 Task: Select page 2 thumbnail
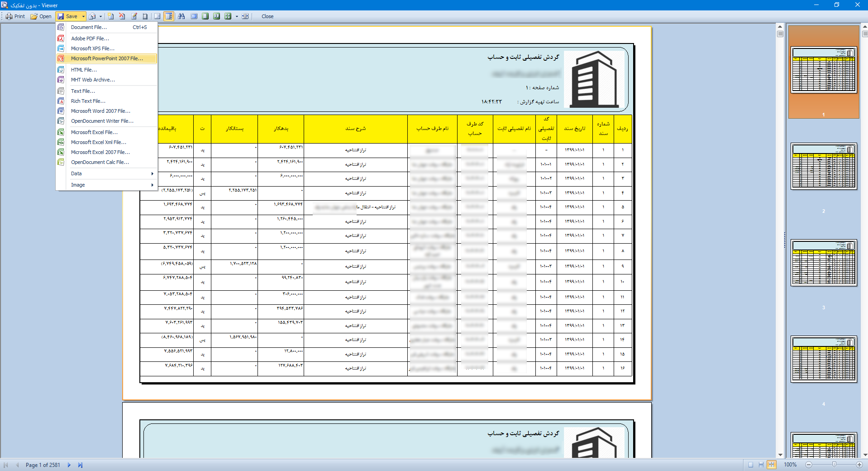pos(824,166)
